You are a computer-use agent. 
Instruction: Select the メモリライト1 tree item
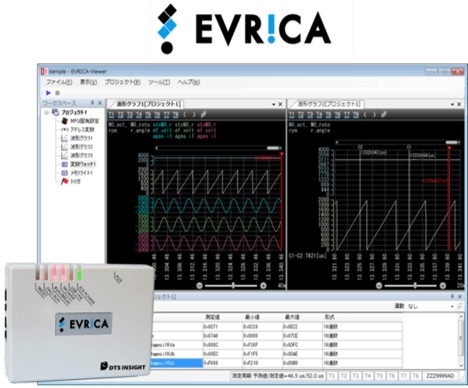tap(81, 173)
